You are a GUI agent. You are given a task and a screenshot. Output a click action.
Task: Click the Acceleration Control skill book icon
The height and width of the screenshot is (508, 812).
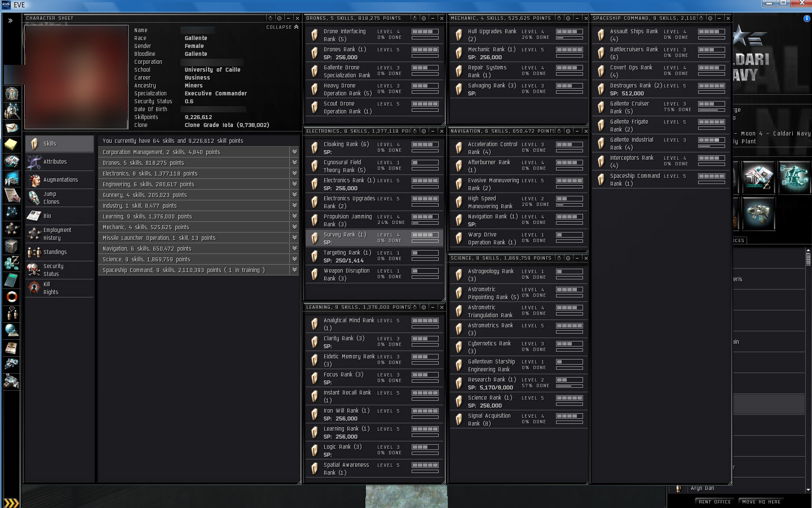tap(459, 148)
